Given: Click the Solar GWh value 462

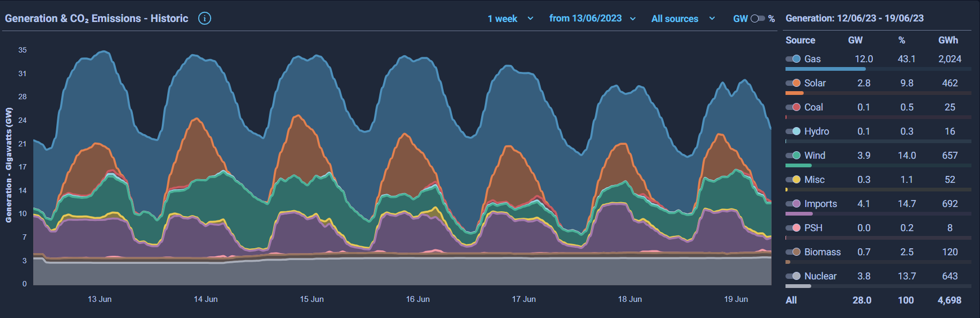Looking at the screenshot, I should pyautogui.click(x=950, y=83).
